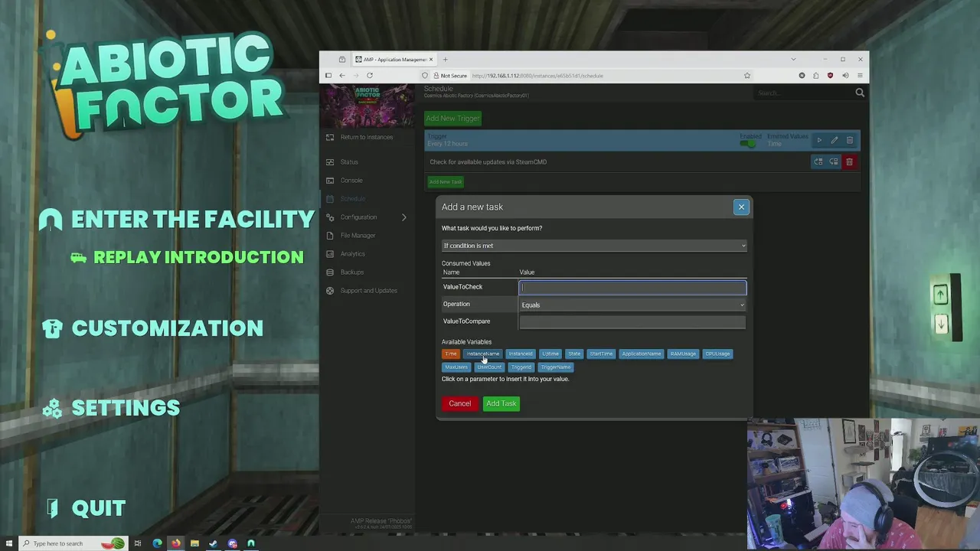Image resolution: width=980 pixels, height=551 pixels.
Task: Click Replay Introduction in game menu
Action: pos(198,258)
